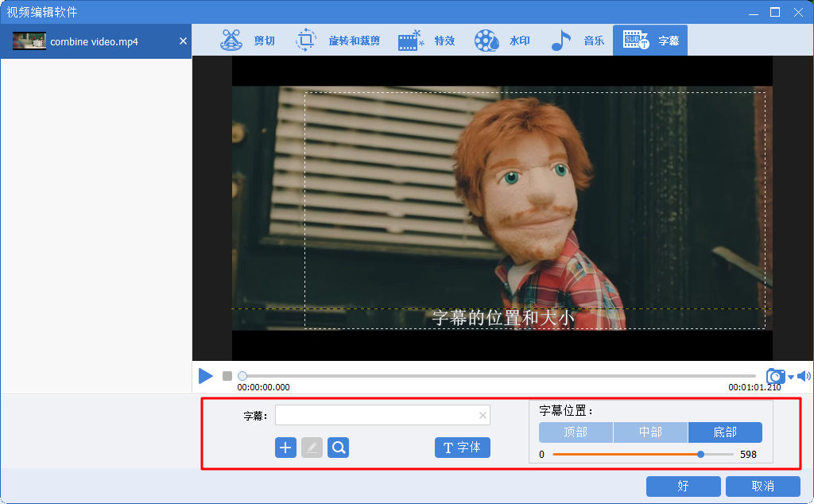
Task: Minimize the 视频编辑软件 window
Action: pyautogui.click(x=754, y=13)
